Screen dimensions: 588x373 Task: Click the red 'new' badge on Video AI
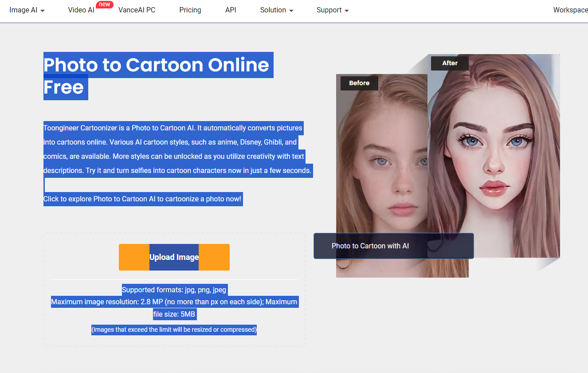105,4
